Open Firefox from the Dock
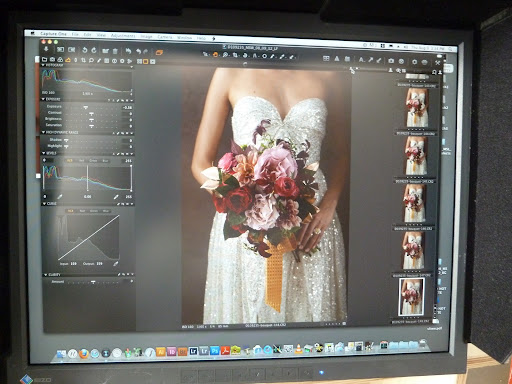The height and width of the screenshot is (384, 512). pos(84,353)
